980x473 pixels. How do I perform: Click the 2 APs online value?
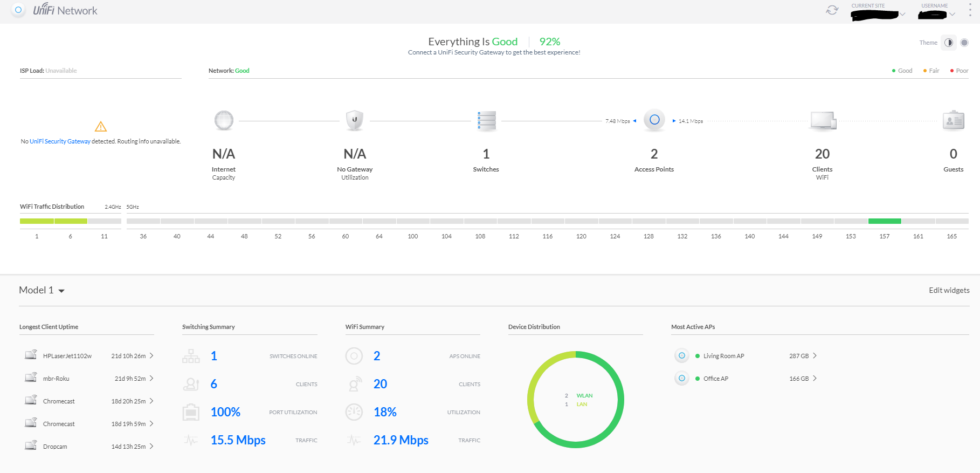pyautogui.click(x=377, y=356)
